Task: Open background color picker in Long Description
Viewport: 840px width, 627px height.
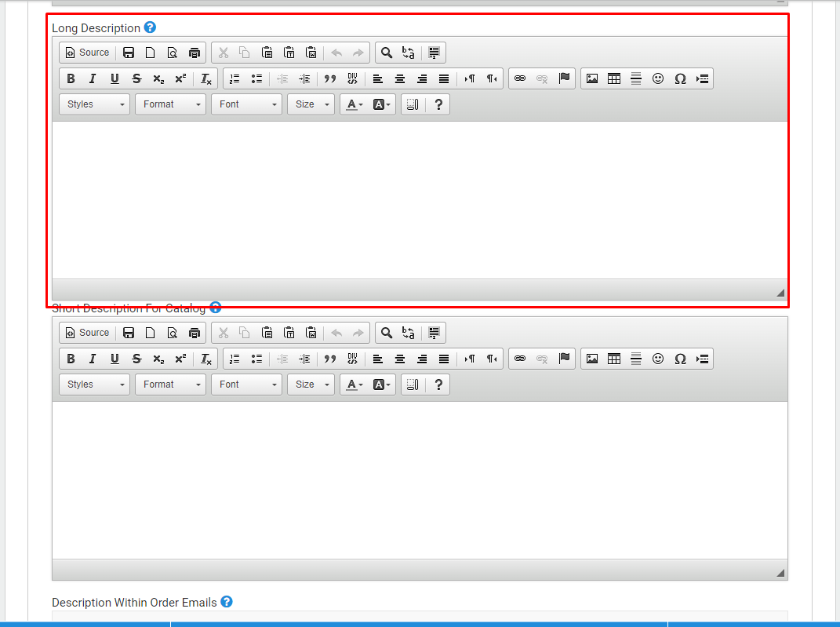Action: tap(381, 104)
